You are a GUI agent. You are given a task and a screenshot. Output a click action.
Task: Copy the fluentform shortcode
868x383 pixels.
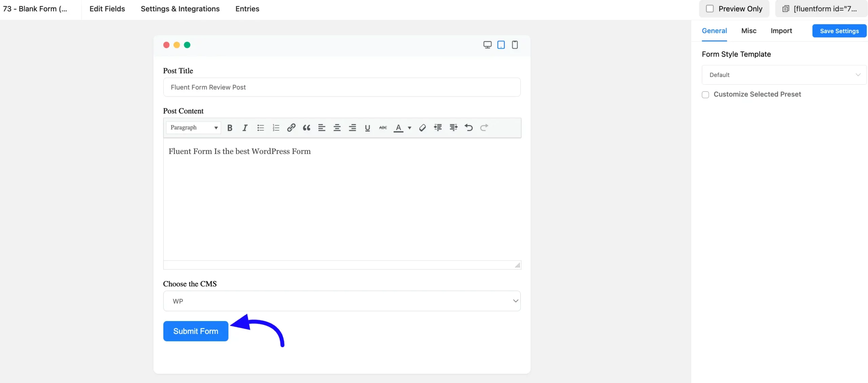pyautogui.click(x=821, y=9)
